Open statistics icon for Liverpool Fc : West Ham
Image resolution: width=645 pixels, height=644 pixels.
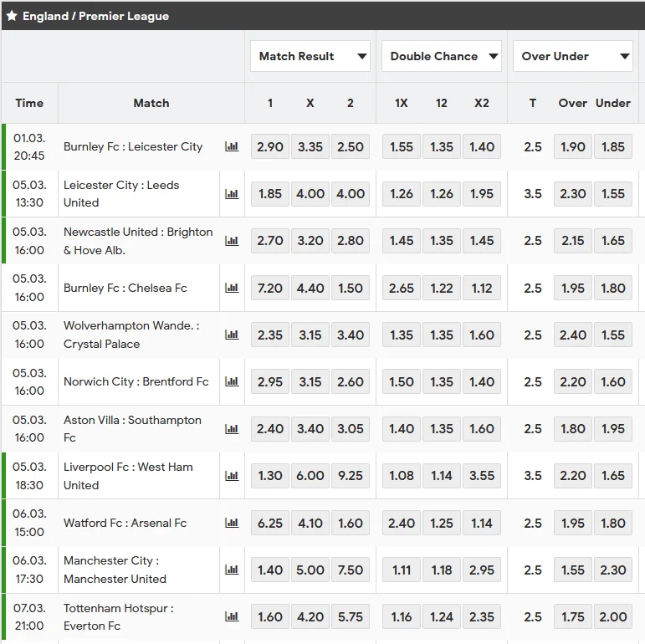(232, 476)
